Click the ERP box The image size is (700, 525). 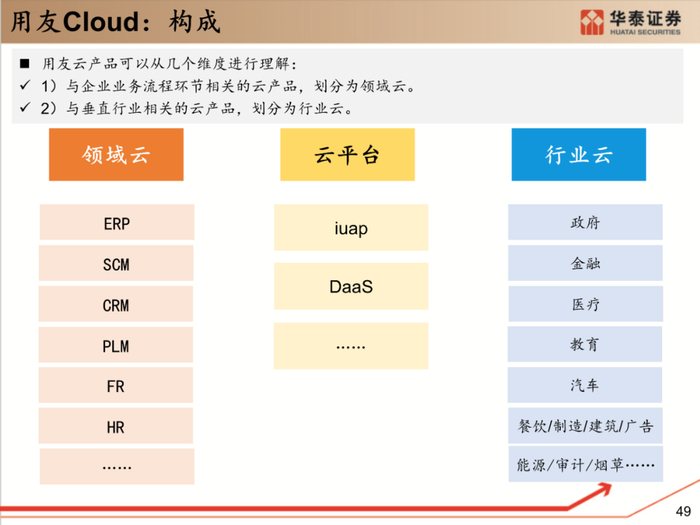tap(117, 222)
